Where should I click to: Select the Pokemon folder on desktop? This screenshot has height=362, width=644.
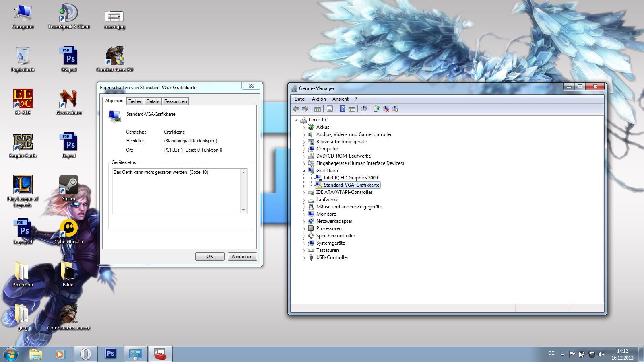coord(23,274)
